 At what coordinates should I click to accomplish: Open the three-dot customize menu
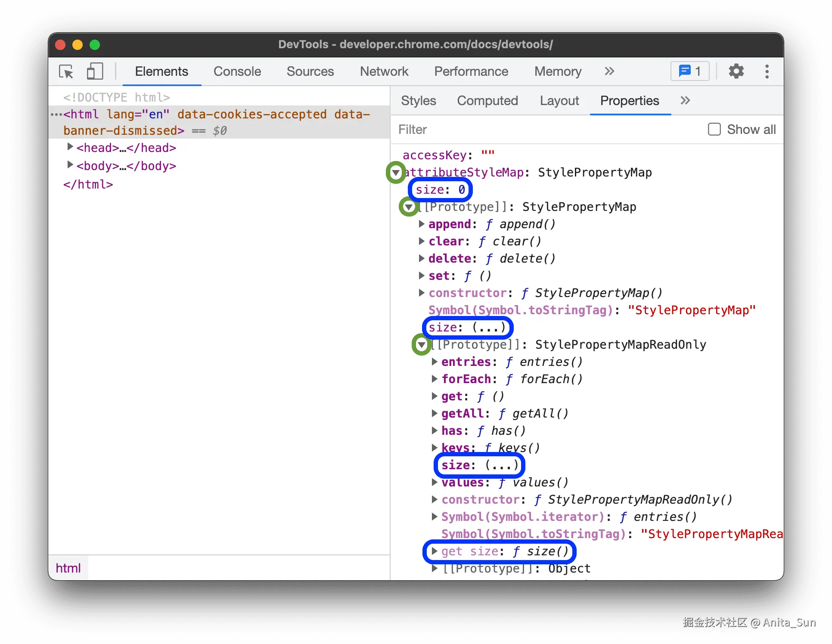tap(767, 71)
